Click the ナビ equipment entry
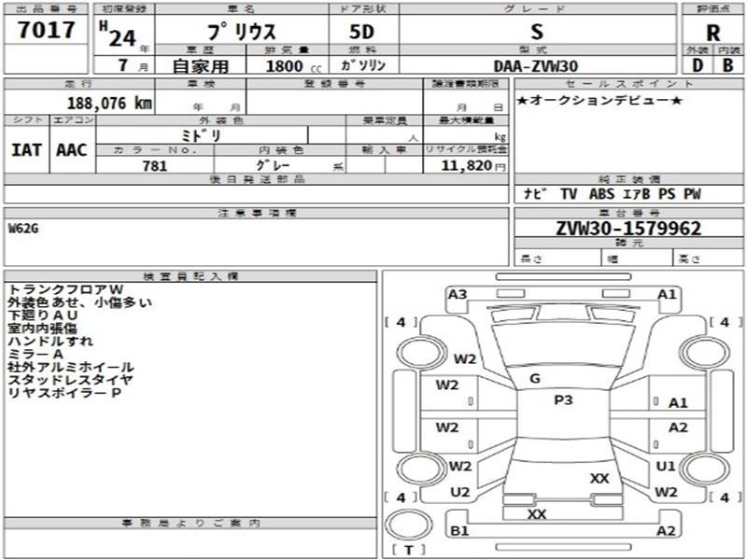747x560 pixels. click(x=535, y=194)
